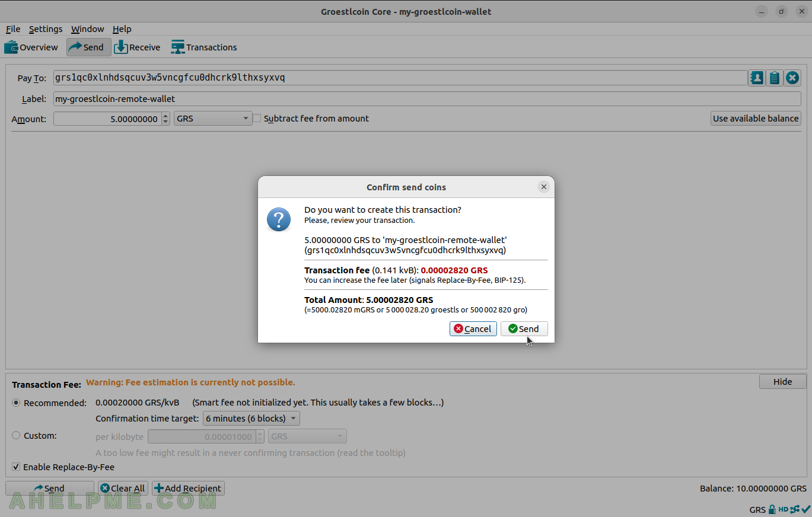Hide the transaction fee panel

[782, 382]
